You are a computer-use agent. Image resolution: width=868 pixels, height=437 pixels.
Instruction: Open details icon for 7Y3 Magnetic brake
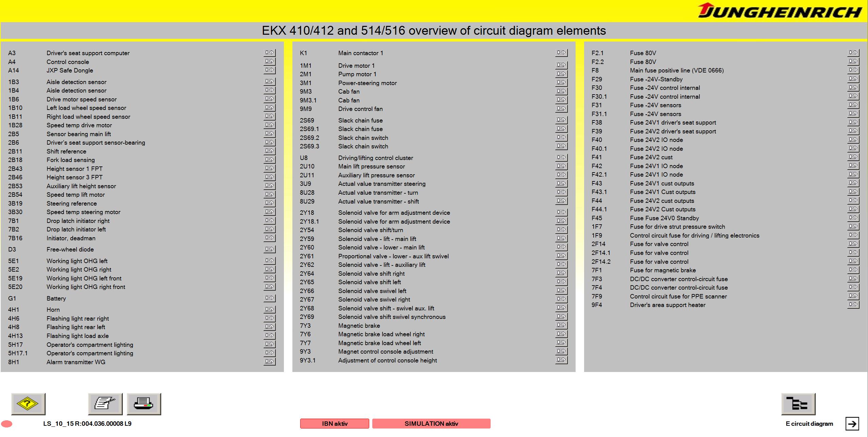561,325
